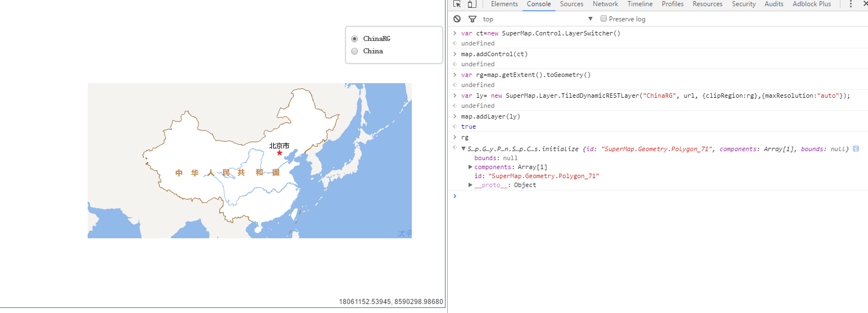Open the Adblock Plus tab
Image resolution: width=868 pixels, height=313 pixels.
click(811, 4)
